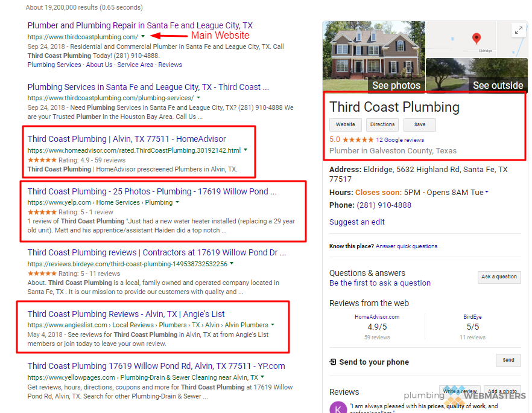Viewport: 532px width, 413px height.
Task: Click the Ask a question button
Action: click(x=499, y=277)
